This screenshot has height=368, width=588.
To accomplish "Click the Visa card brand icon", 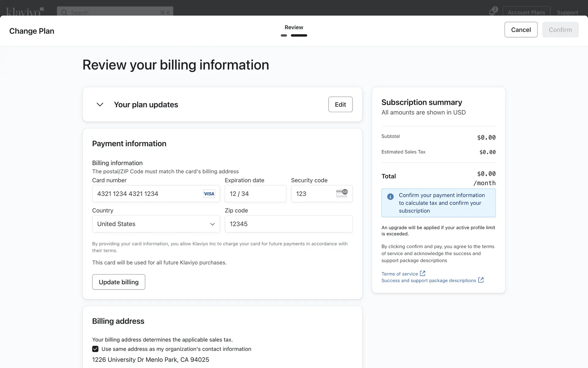I will point(209,194).
